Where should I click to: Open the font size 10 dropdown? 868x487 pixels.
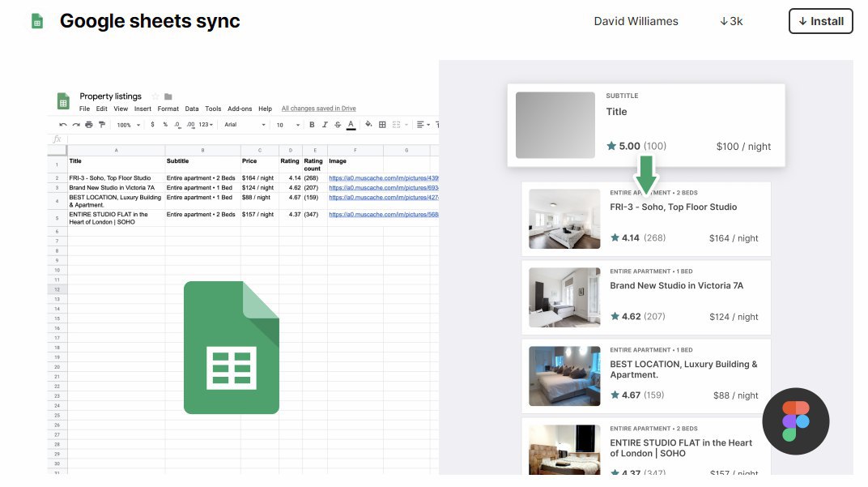pos(288,125)
